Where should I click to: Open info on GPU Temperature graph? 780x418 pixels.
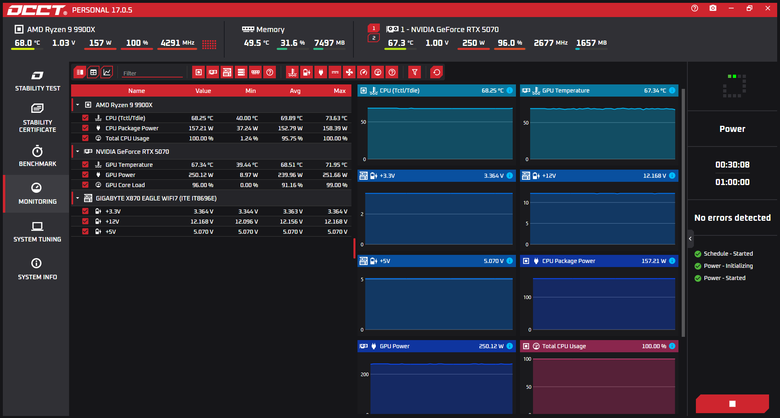tap(672, 91)
